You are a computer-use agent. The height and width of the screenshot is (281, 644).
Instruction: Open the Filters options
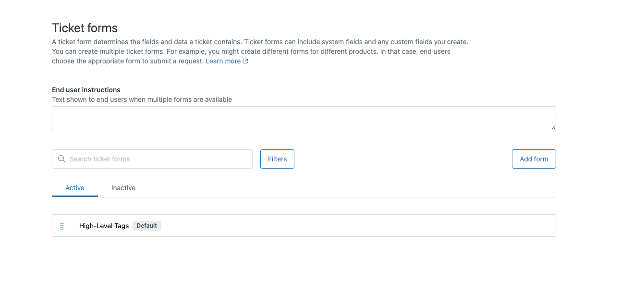pos(277,159)
